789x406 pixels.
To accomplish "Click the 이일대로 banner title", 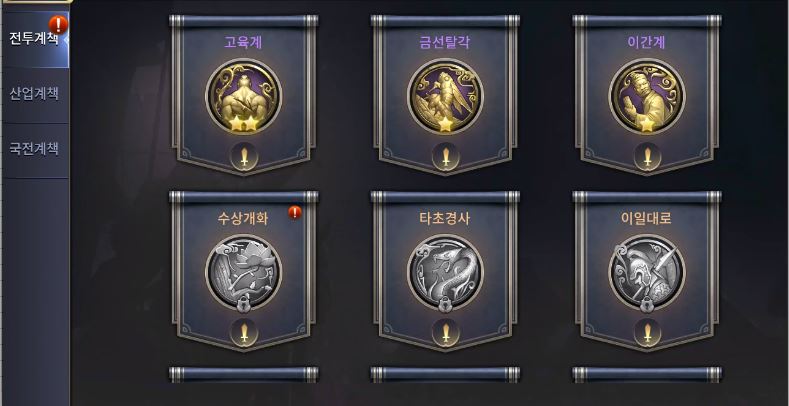I will [647, 218].
